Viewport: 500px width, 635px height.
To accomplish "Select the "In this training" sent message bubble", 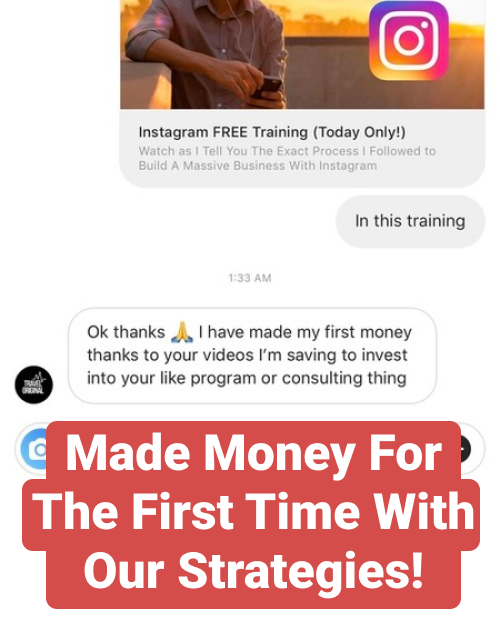I will 410,221.
